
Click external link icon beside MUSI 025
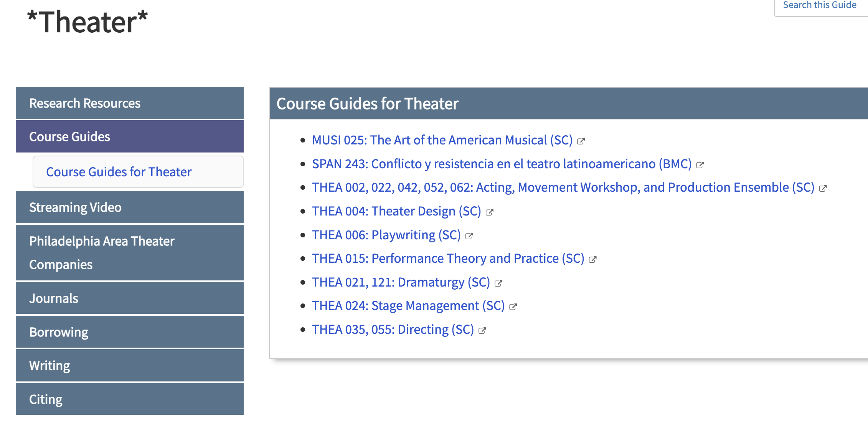pyautogui.click(x=581, y=141)
